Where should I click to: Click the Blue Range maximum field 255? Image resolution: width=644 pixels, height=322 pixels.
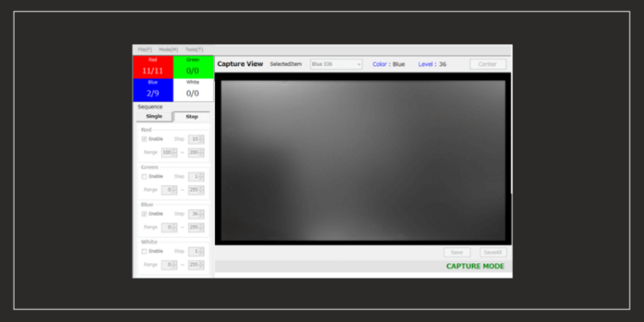(196, 227)
